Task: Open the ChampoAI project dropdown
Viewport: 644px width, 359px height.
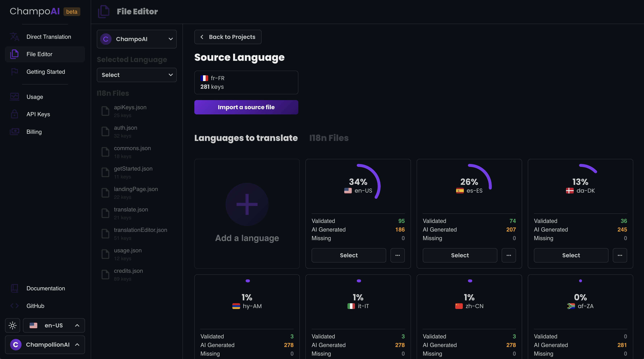Action: [136, 39]
